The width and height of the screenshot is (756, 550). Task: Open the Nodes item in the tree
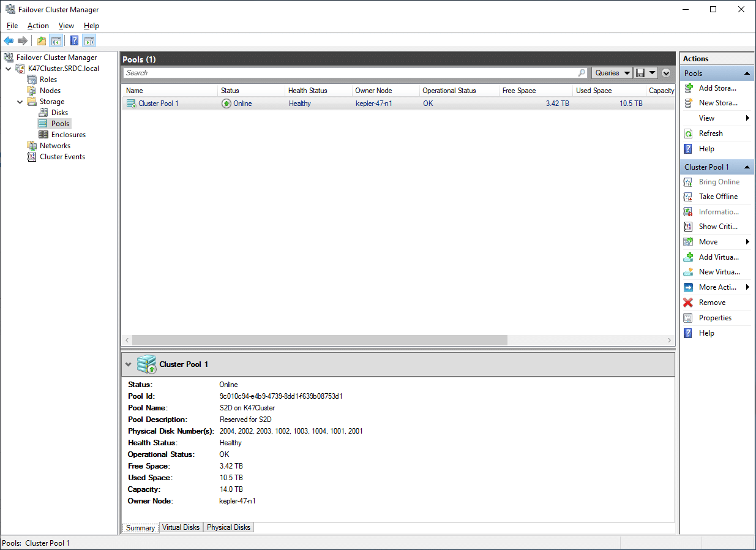50,91
